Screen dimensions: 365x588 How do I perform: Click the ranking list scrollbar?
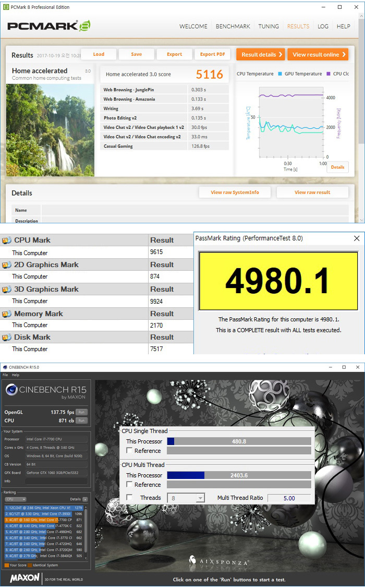click(86, 530)
